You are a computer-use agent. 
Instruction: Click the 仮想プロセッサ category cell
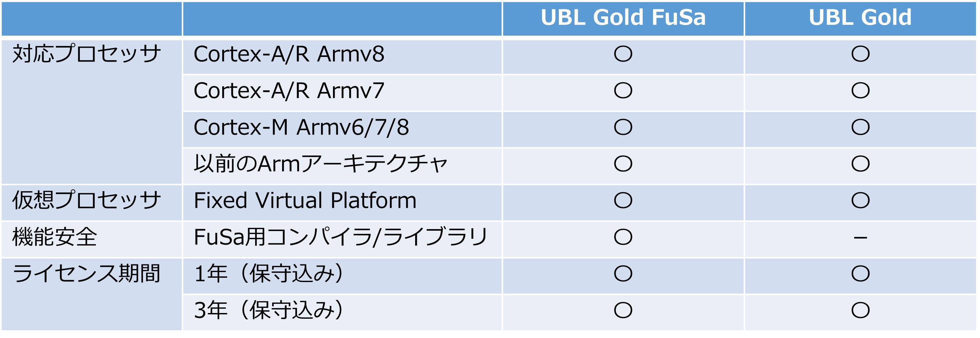(x=87, y=200)
